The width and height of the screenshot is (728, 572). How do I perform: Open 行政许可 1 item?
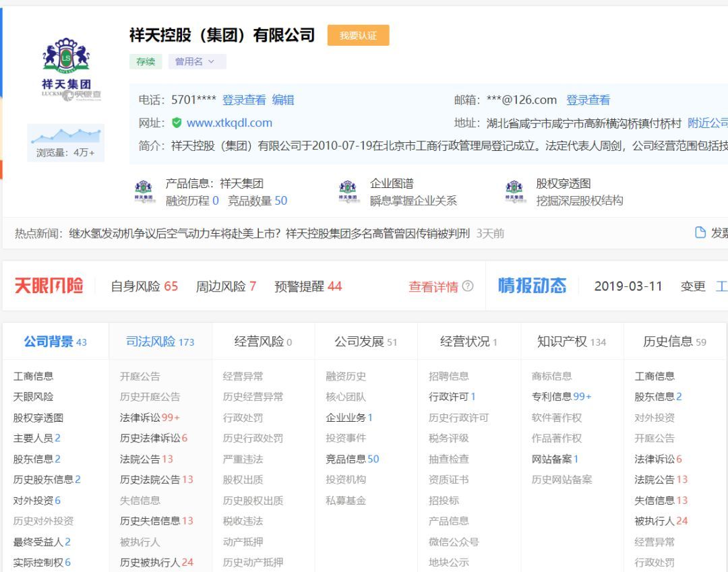tap(452, 397)
